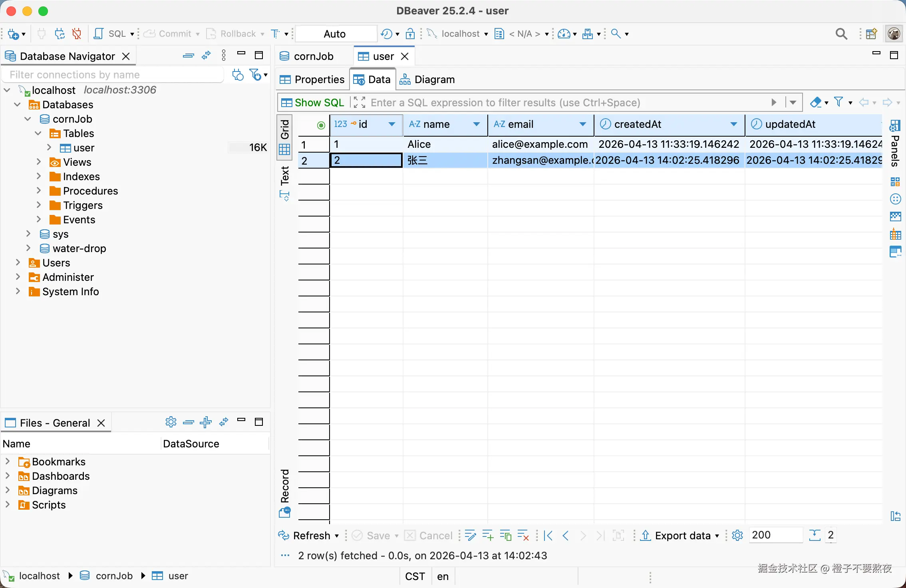906x588 pixels.
Task: Click the add new row icon
Action: click(488, 535)
